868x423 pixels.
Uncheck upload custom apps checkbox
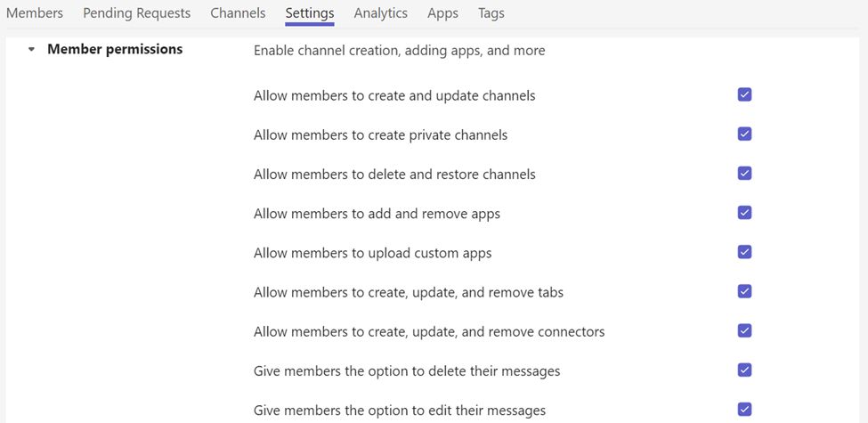744,252
